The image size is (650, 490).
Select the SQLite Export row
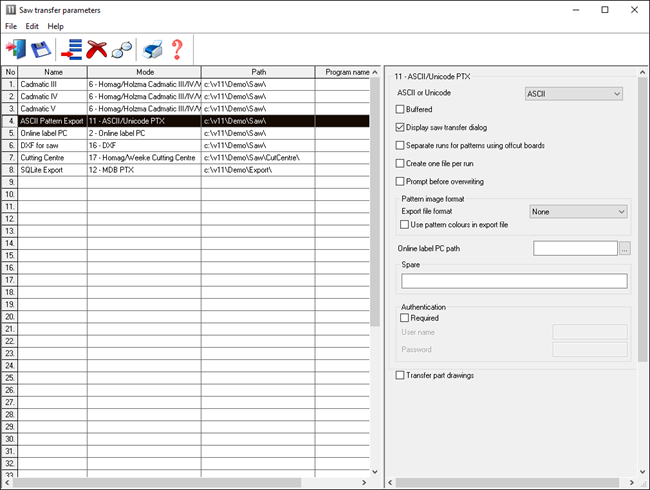[53, 169]
